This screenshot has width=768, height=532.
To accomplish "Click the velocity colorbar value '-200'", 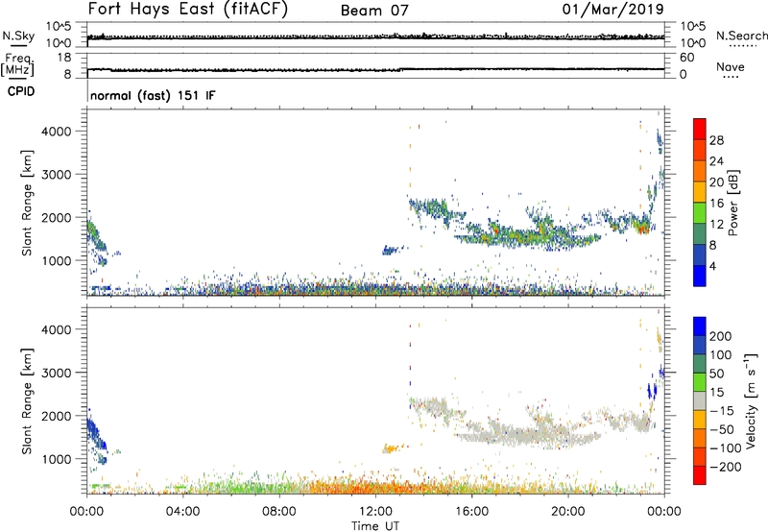I will point(725,467).
